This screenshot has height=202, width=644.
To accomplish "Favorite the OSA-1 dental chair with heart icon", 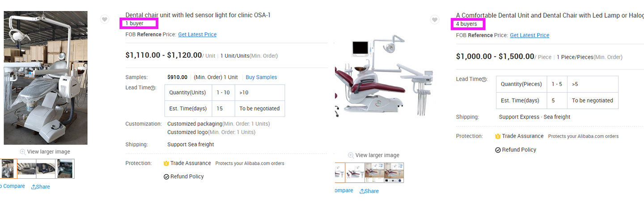I will (x=104, y=19).
